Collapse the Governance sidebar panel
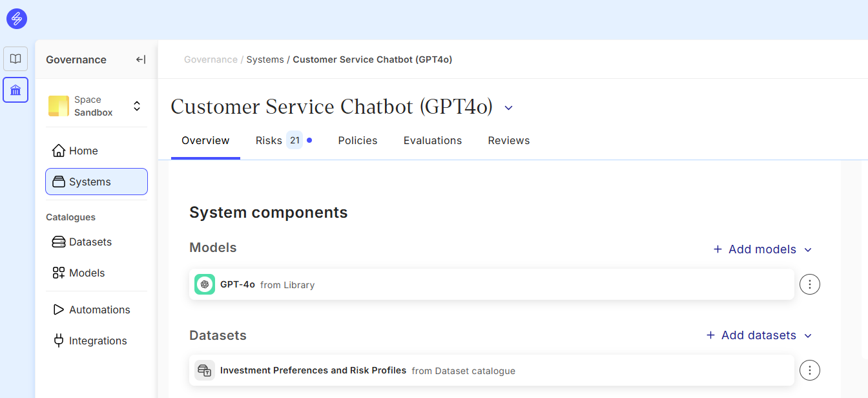The image size is (868, 398). 140,59
